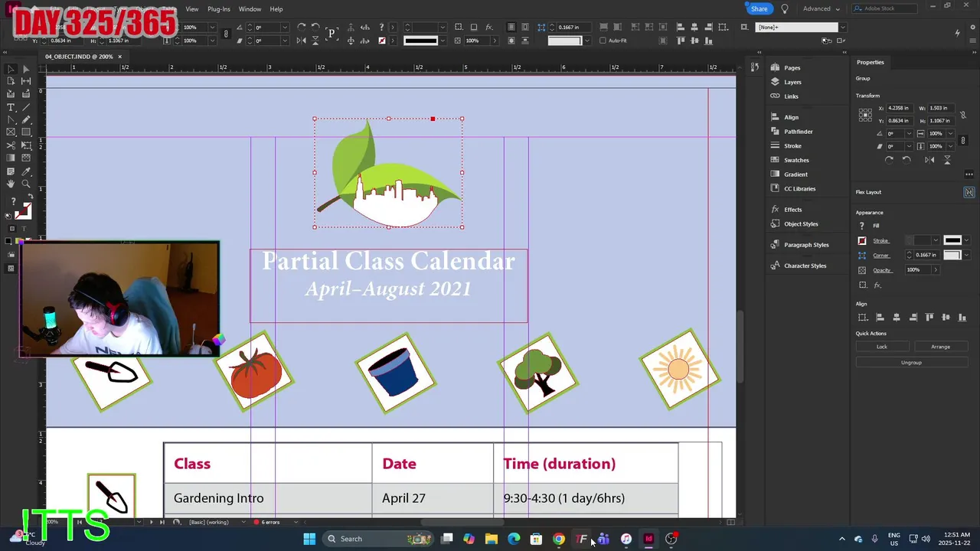Viewport: 980px width, 551px height.
Task: Select the Type tool
Action: (x=11, y=107)
